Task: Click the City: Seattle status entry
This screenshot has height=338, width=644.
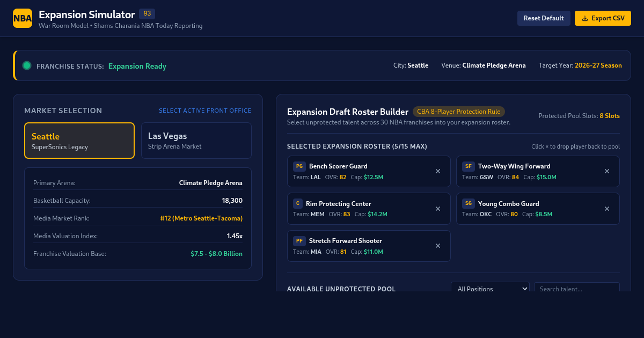Action: click(x=411, y=65)
